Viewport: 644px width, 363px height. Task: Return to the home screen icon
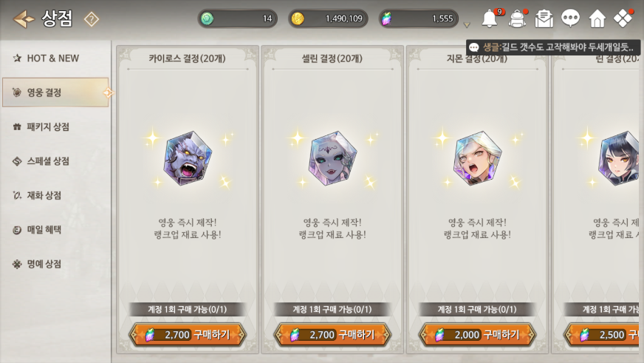coord(597,19)
